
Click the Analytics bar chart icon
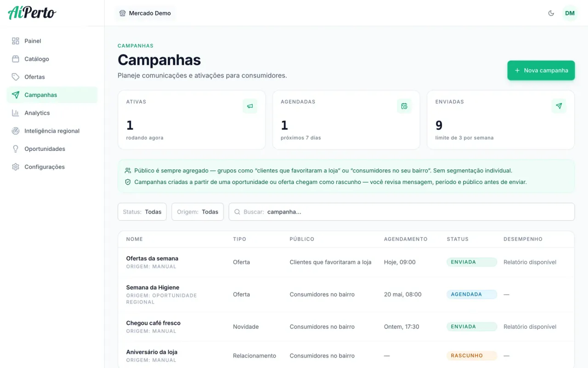coord(16,113)
